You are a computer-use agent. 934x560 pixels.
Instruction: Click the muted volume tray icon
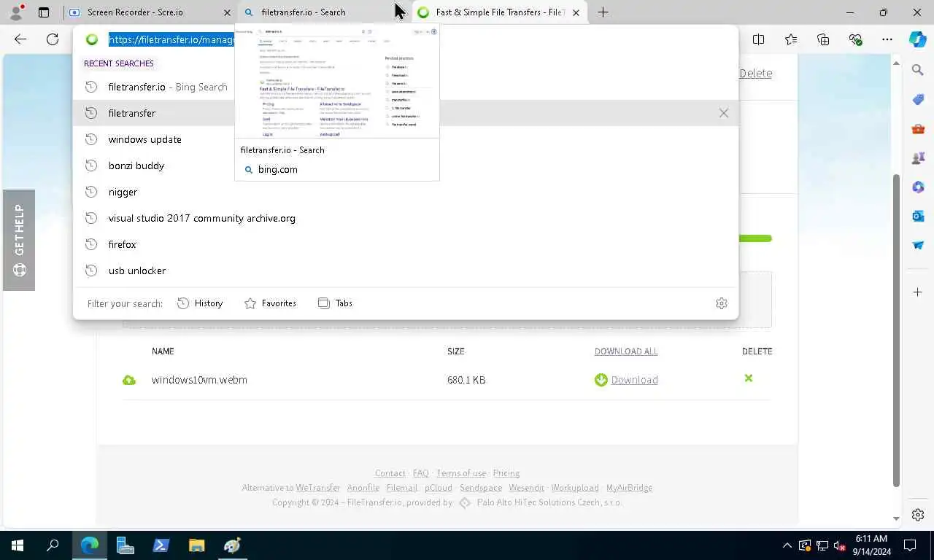point(839,545)
